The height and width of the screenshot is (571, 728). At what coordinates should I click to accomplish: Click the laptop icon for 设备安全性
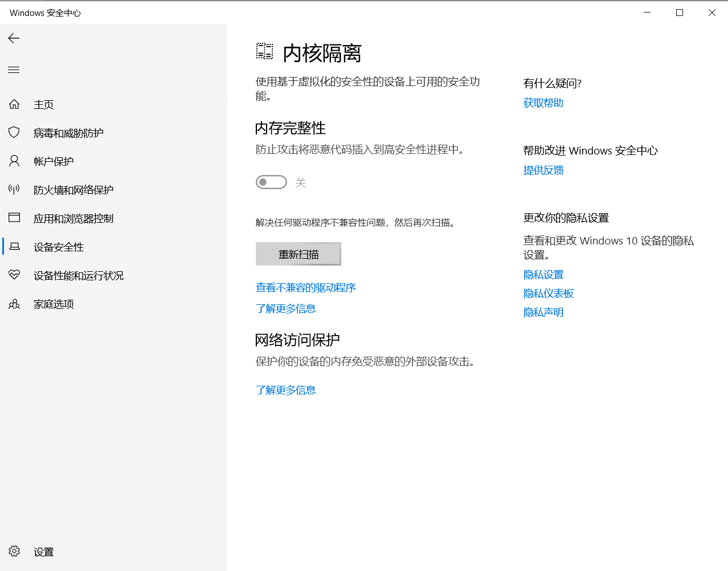(15, 246)
